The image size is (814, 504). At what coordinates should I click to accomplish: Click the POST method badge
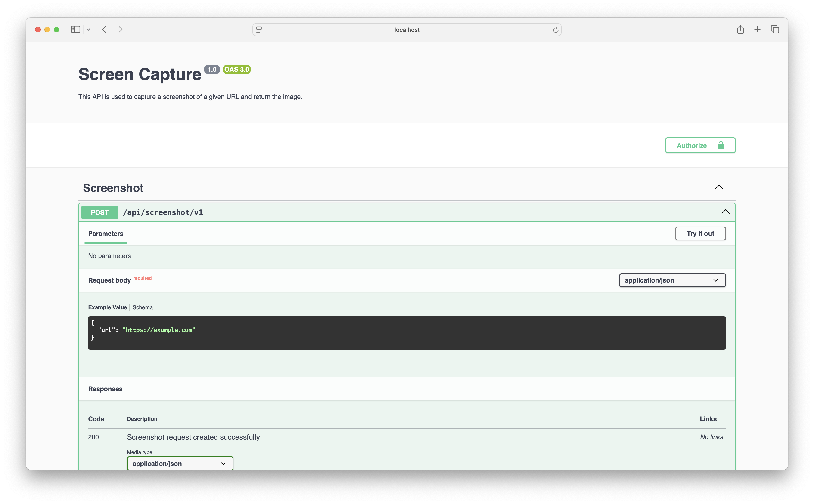tap(99, 212)
